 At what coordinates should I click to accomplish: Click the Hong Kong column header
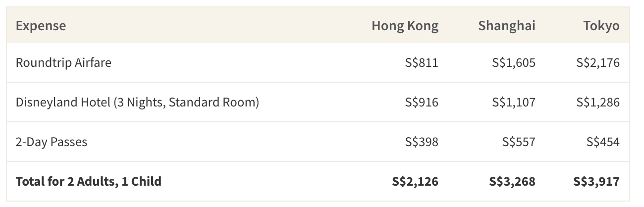[405, 26]
